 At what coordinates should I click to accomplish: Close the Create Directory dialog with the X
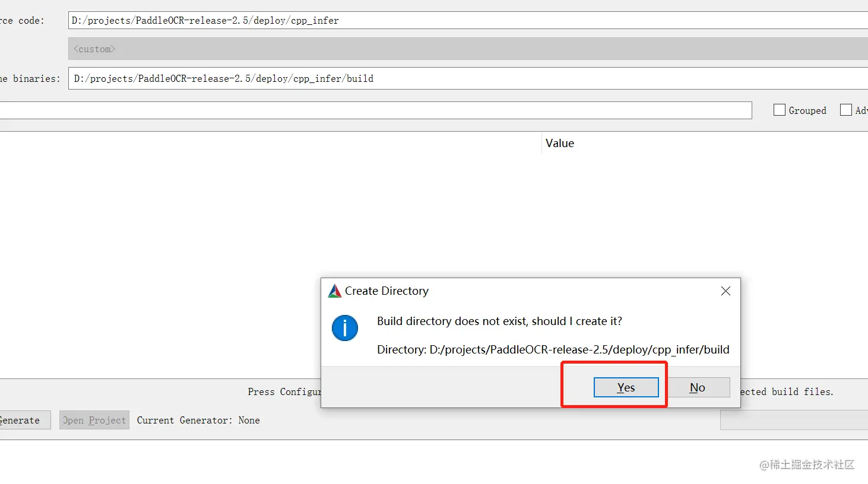point(726,291)
